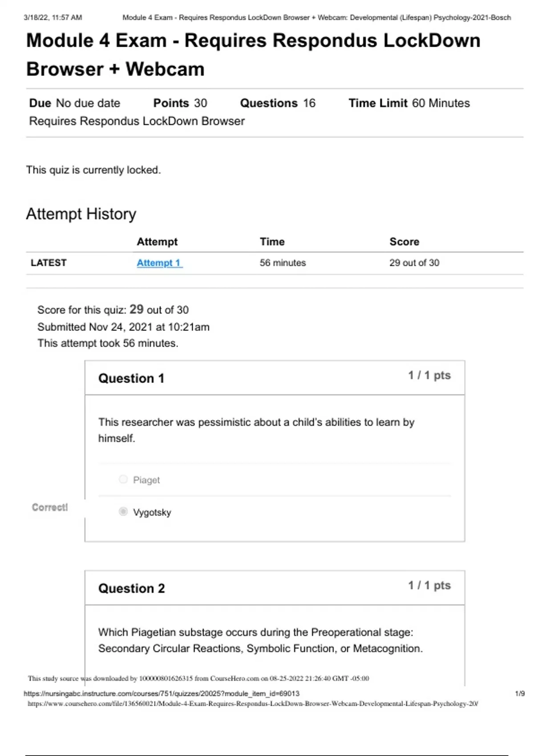The width and height of the screenshot is (534, 756).
Task: Click the Points 30 label
Action: pos(180,103)
